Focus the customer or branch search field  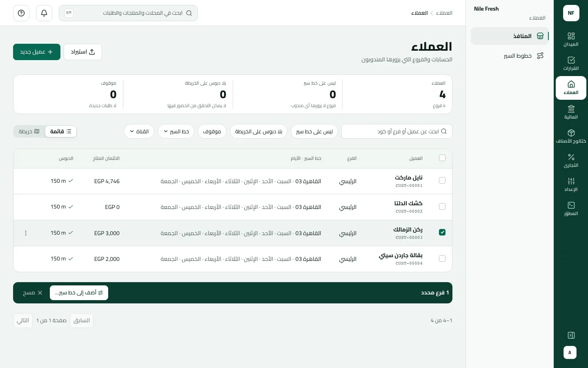point(397,131)
